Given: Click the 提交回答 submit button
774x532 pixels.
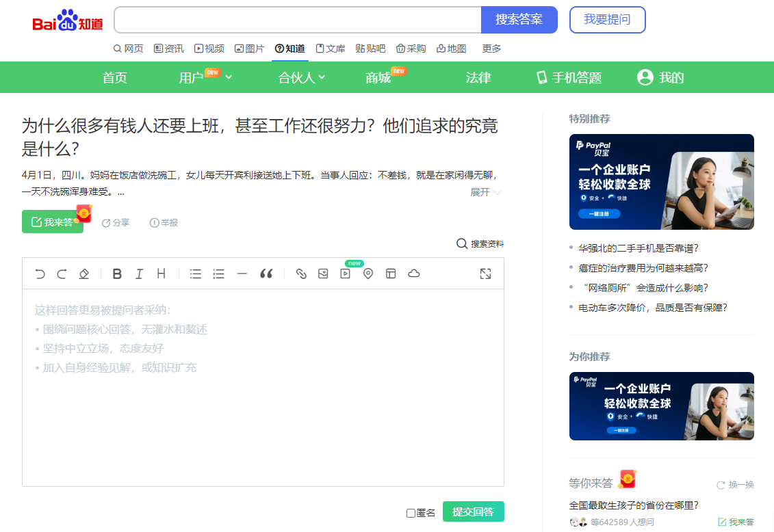Looking at the screenshot, I should [x=473, y=511].
